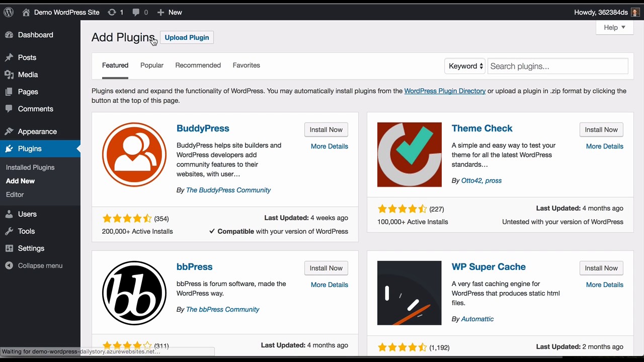Install the bbPress plugin now

326,268
